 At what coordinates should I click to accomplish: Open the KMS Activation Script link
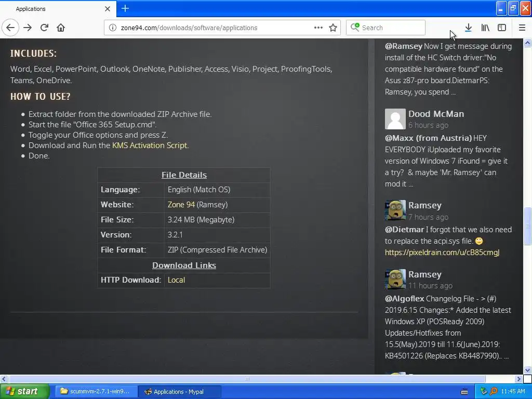click(150, 145)
